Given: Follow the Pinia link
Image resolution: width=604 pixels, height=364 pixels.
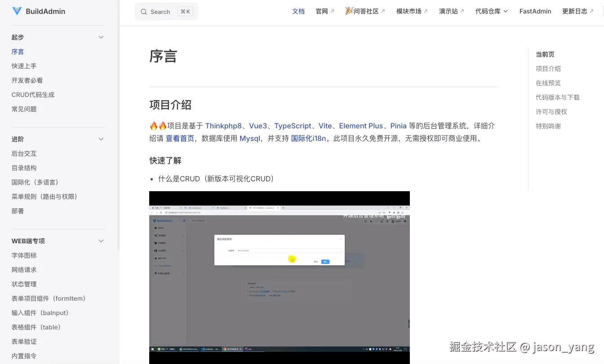Looking at the screenshot, I should click(399, 126).
